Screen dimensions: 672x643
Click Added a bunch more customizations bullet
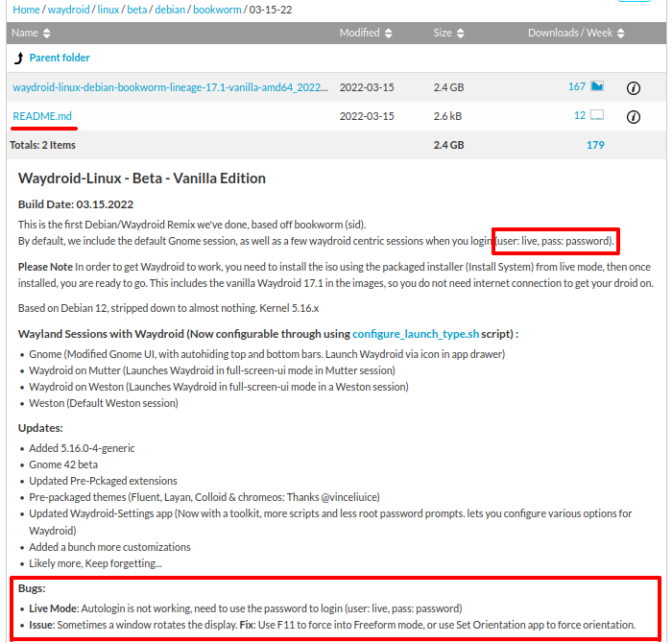pos(109,547)
